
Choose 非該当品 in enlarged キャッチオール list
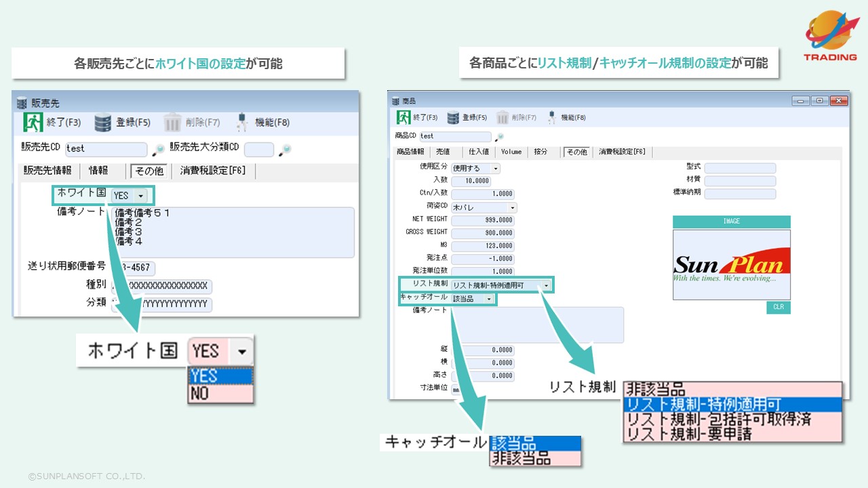[x=535, y=459]
